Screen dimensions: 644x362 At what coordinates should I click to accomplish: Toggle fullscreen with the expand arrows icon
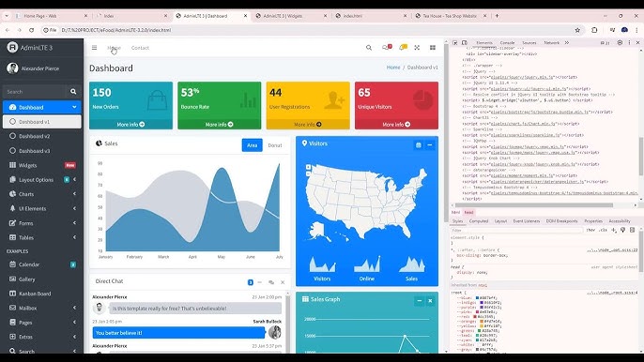pyautogui.click(x=417, y=48)
